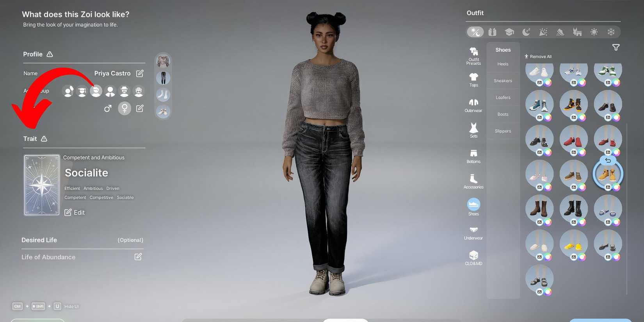
Task: Open the CLO&MD category
Action: (473, 258)
